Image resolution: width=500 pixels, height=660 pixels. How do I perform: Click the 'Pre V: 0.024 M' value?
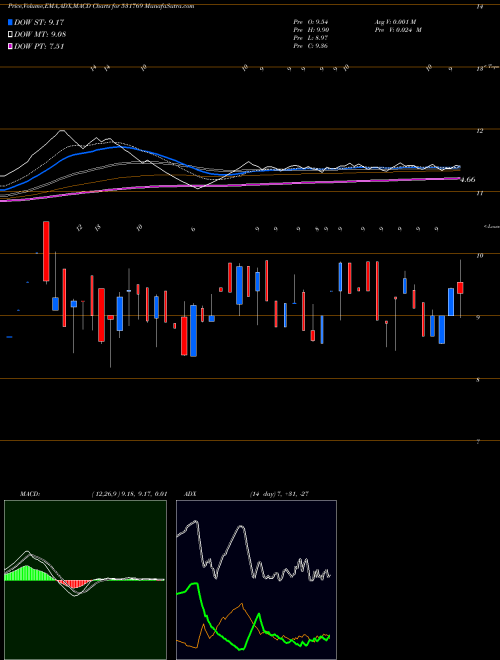tap(398, 30)
